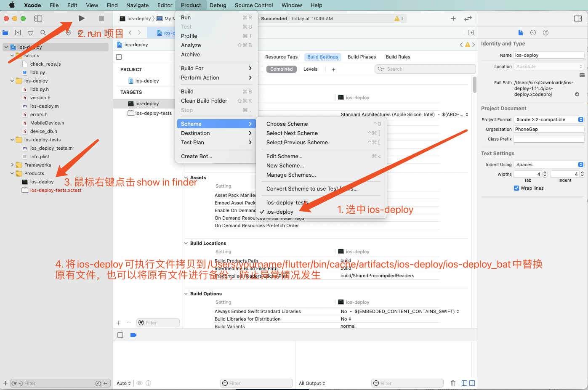Click the blue breakpoints activation icon

133,335
